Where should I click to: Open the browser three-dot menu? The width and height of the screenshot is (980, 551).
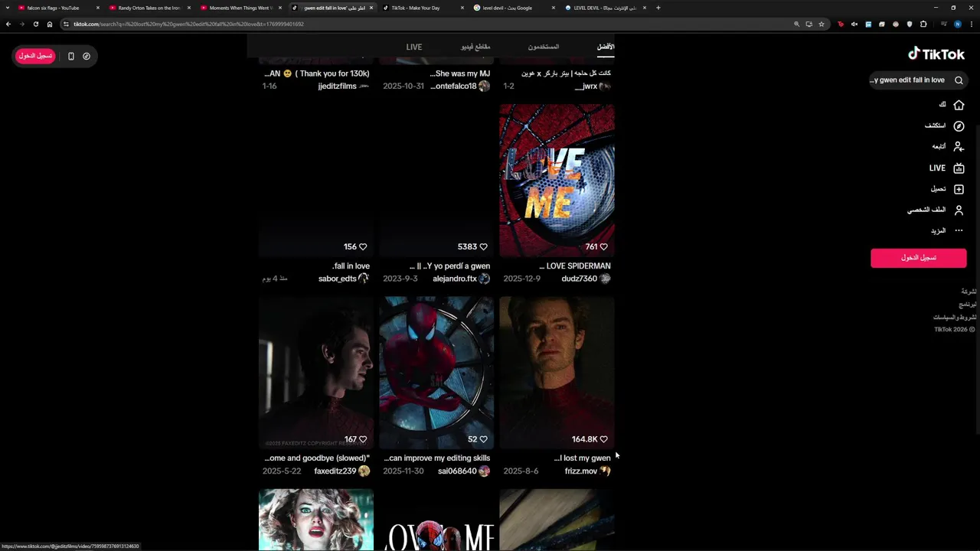pyautogui.click(x=970, y=24)
